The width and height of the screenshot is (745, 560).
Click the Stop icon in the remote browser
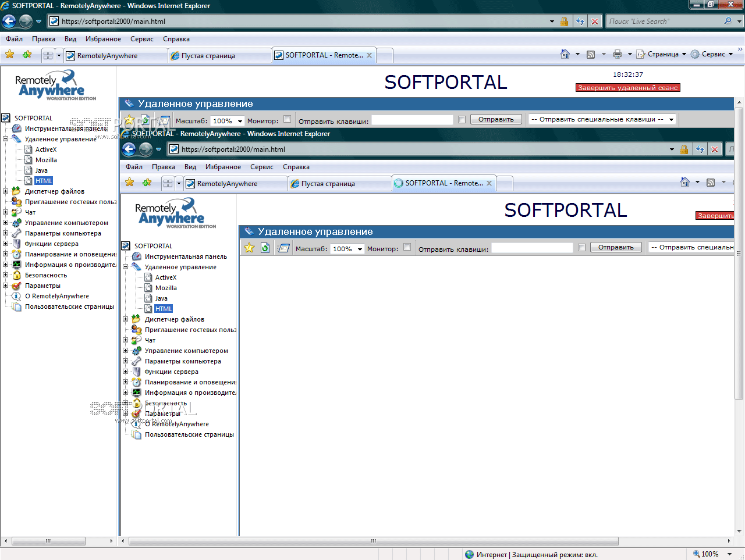pos(715,149)
